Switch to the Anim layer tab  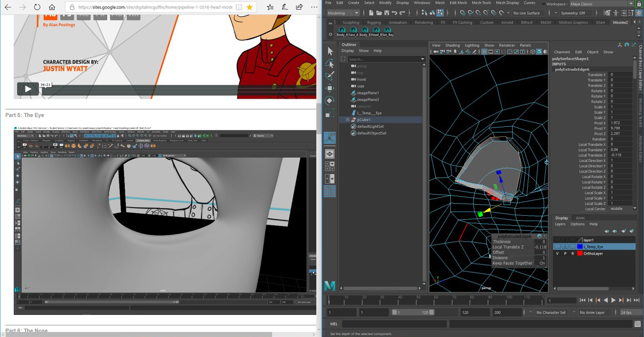[580, 218]
